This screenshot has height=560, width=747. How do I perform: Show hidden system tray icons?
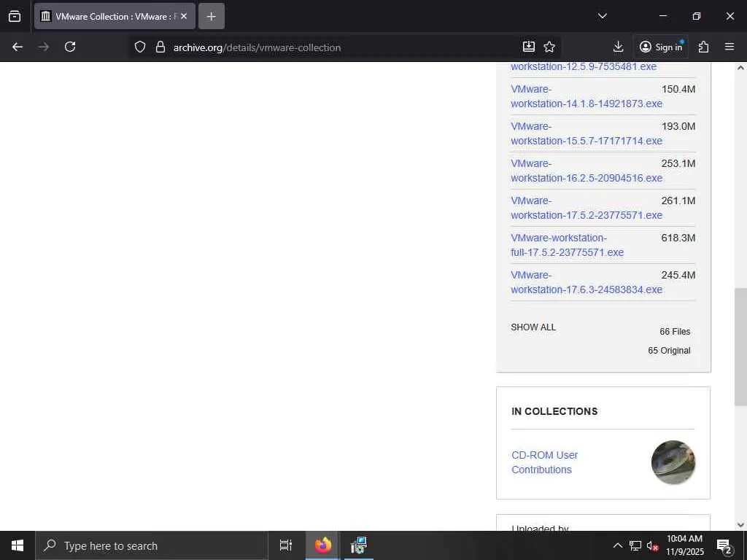point(617,545)
